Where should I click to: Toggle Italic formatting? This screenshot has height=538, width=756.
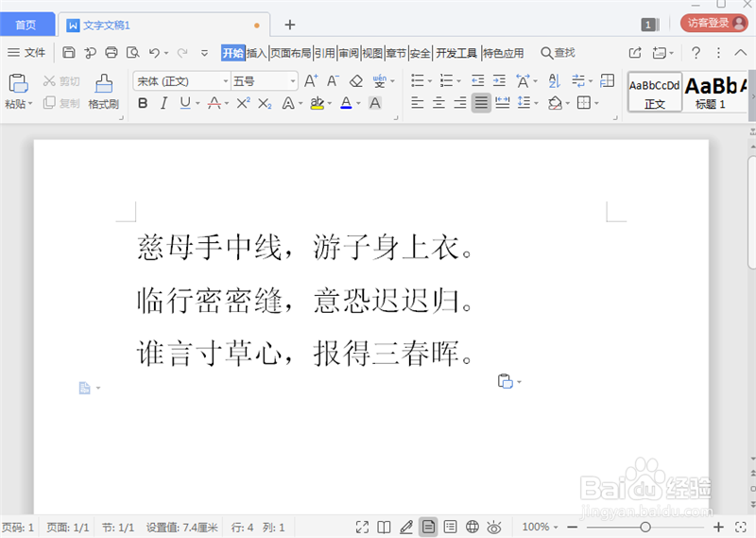(163, 103)
